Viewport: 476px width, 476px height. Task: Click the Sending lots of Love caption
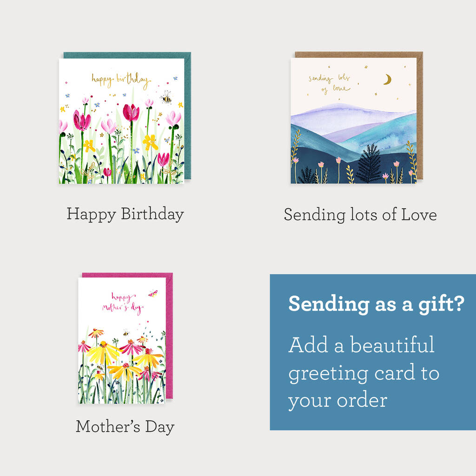pyautogui.click(x=360, y=215)
